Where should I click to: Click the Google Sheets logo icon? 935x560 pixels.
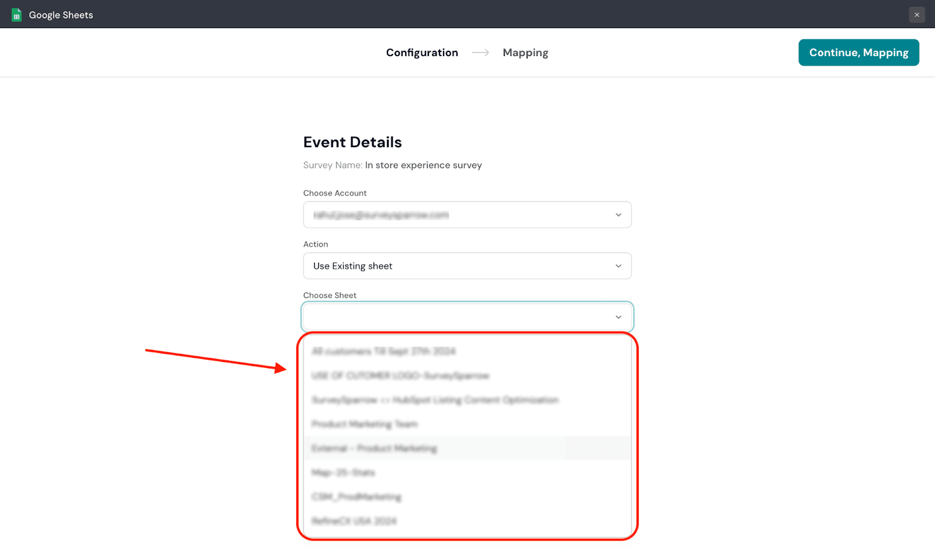coord(16,15)
